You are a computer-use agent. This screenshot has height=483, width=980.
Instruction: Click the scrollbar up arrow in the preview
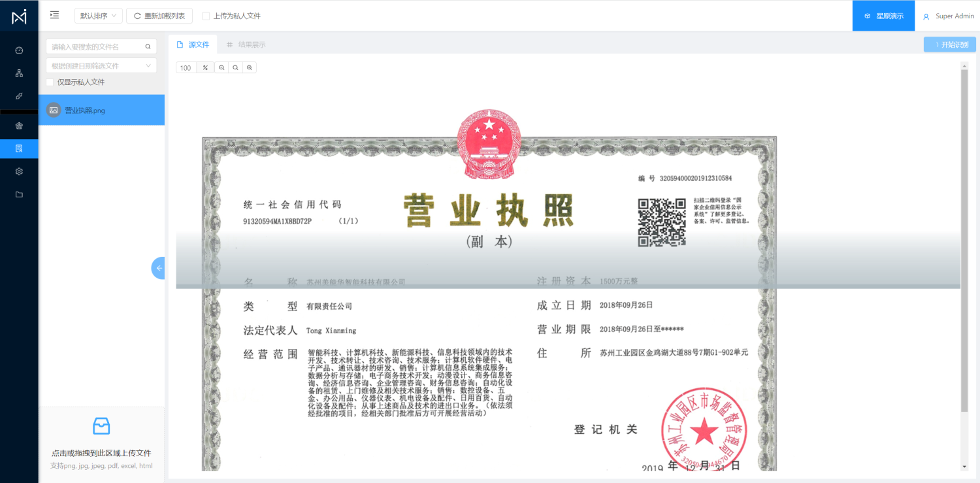(964, 65)
